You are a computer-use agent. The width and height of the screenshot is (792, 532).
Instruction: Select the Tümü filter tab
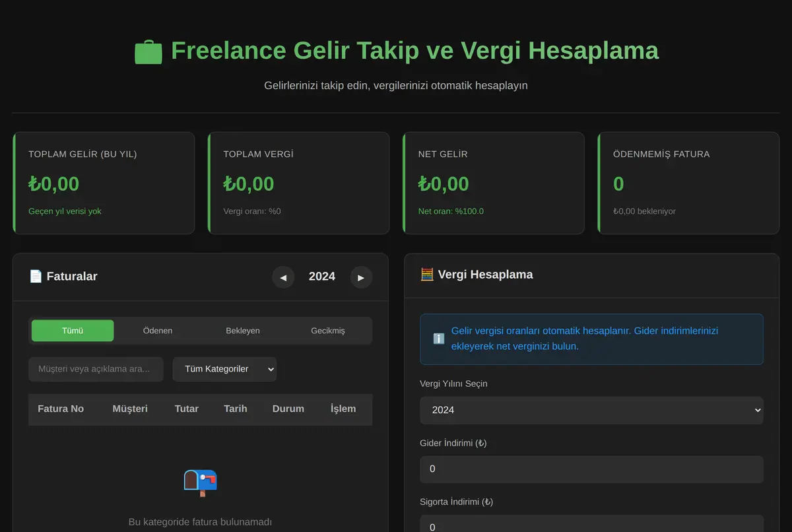73,331
